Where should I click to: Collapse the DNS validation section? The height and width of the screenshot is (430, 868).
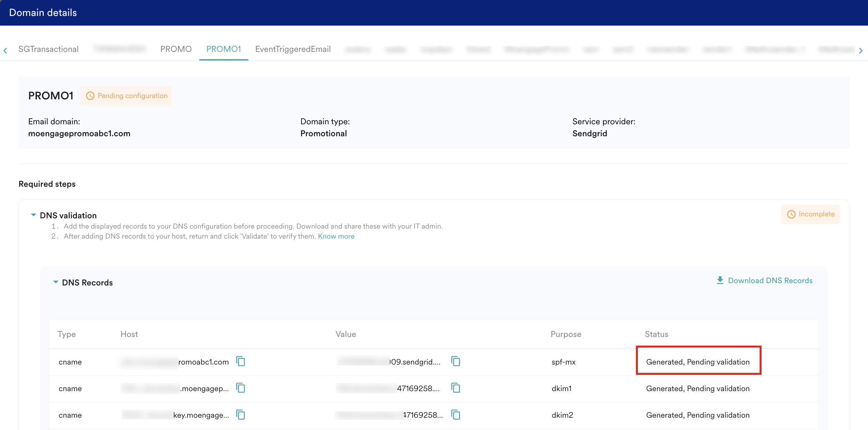tap(33, 215)
